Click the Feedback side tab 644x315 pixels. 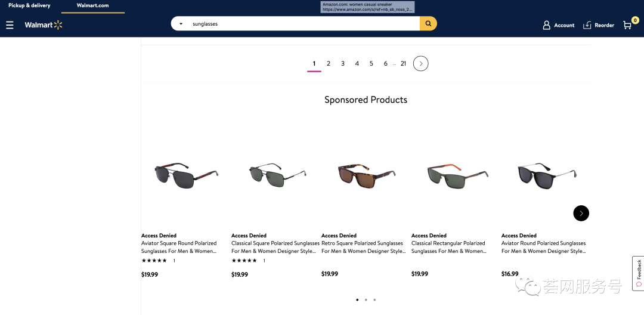pos(639,273)
